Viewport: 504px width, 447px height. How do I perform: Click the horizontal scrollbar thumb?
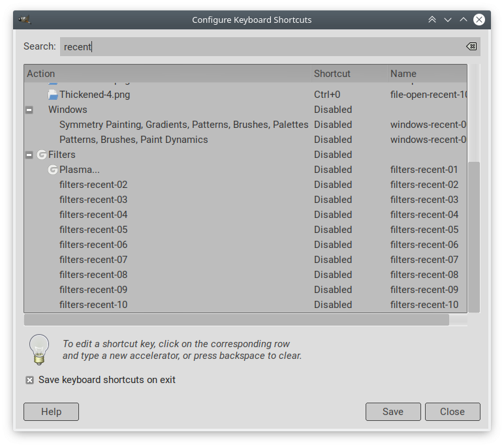click(x=236, y=320)
